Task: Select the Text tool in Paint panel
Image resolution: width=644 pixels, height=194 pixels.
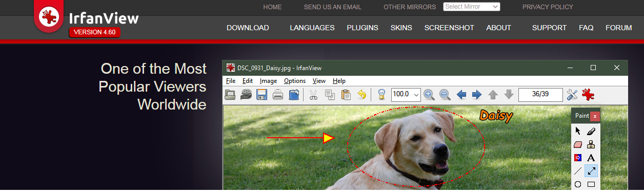Action: [x=591, y=158]
